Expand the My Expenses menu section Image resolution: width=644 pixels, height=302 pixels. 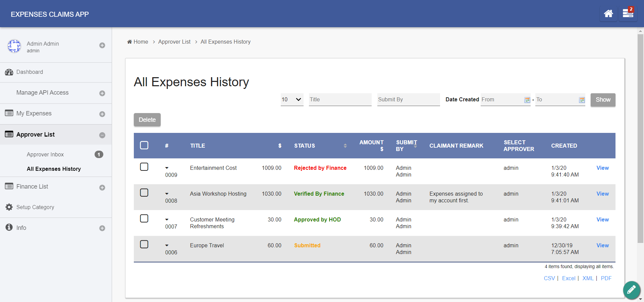[x=102, y=114]
